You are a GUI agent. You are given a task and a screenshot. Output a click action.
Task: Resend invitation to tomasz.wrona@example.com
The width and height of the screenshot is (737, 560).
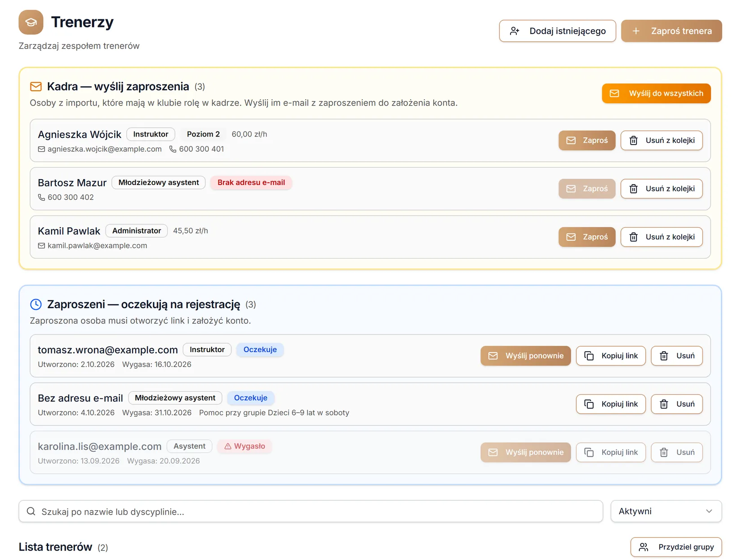pos(525,356)
